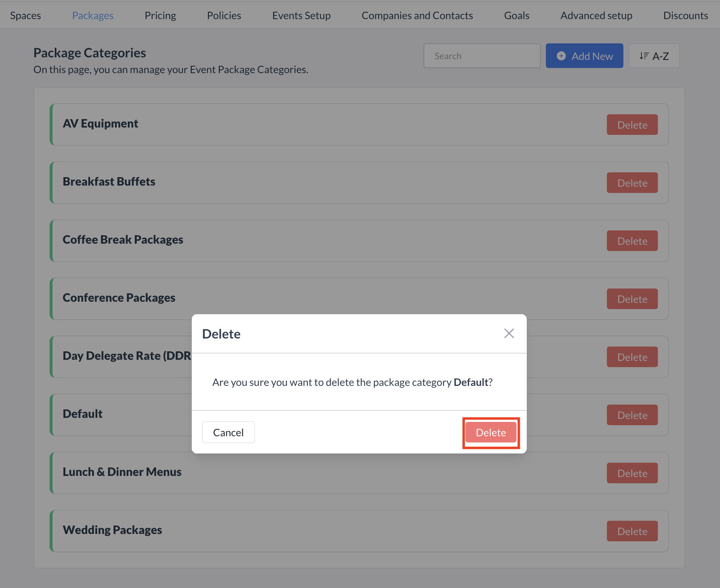Delete the Day Delegate Rate category
This screenshot has height=588, width=720.
(x=632, y=356)
